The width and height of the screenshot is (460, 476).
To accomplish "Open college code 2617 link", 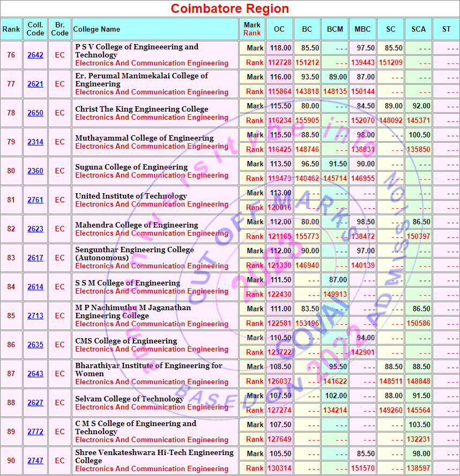I will 35,258.
